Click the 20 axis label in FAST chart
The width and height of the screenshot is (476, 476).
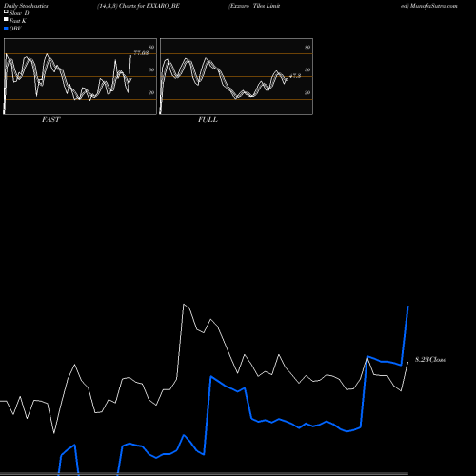coord(151,92)
